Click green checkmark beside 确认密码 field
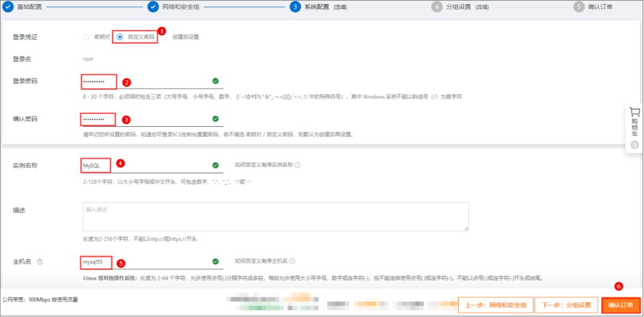 point(215,119)
